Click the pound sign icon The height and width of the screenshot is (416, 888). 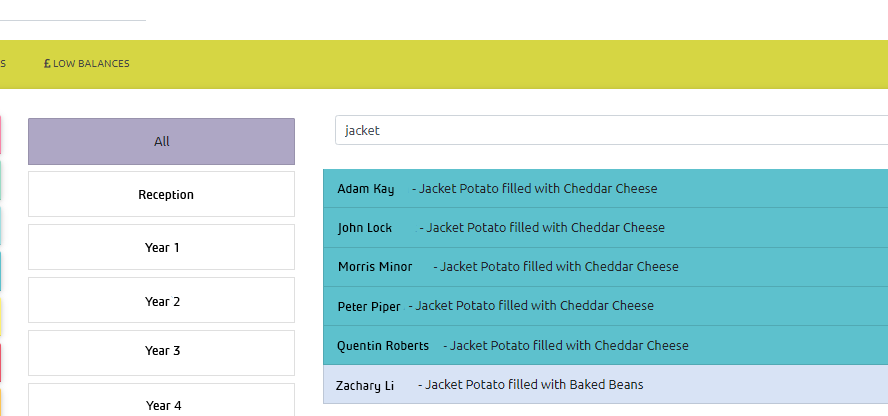(x=47, y=63)
